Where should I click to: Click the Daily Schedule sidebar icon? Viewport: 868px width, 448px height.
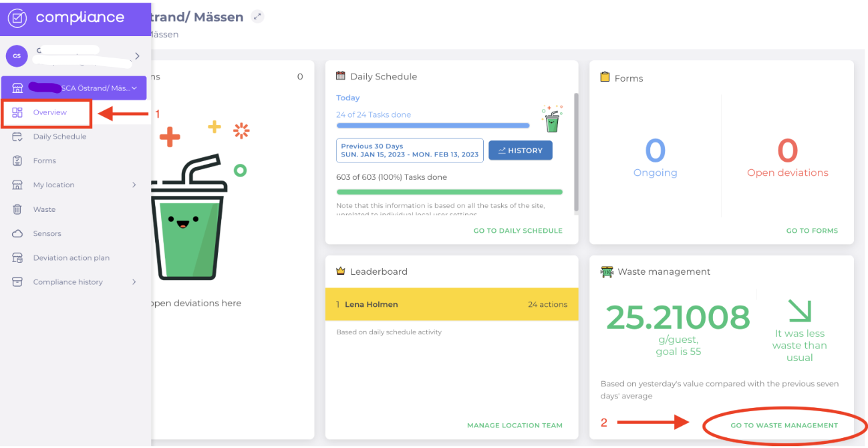17,136
